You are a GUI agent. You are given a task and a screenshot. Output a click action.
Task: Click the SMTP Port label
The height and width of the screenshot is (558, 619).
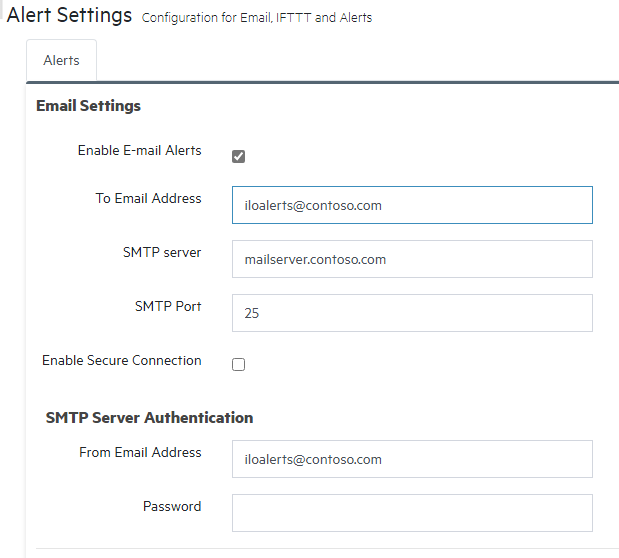[x=168, y=306]
